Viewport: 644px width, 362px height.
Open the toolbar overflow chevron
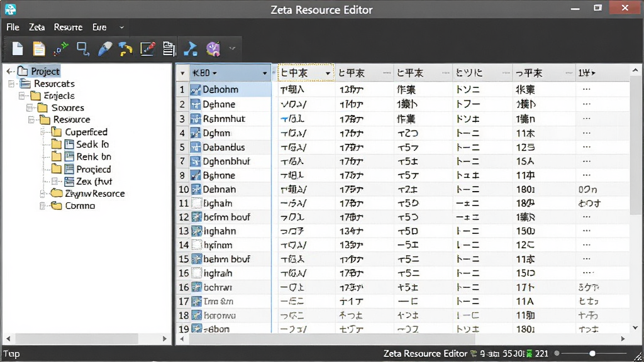(232, 48)
